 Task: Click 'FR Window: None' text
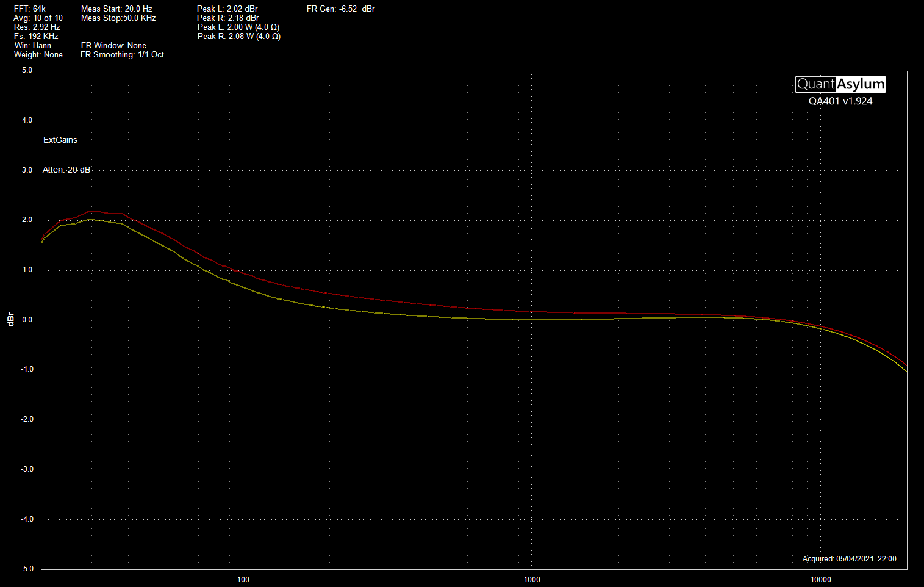[x=113, y=46]
